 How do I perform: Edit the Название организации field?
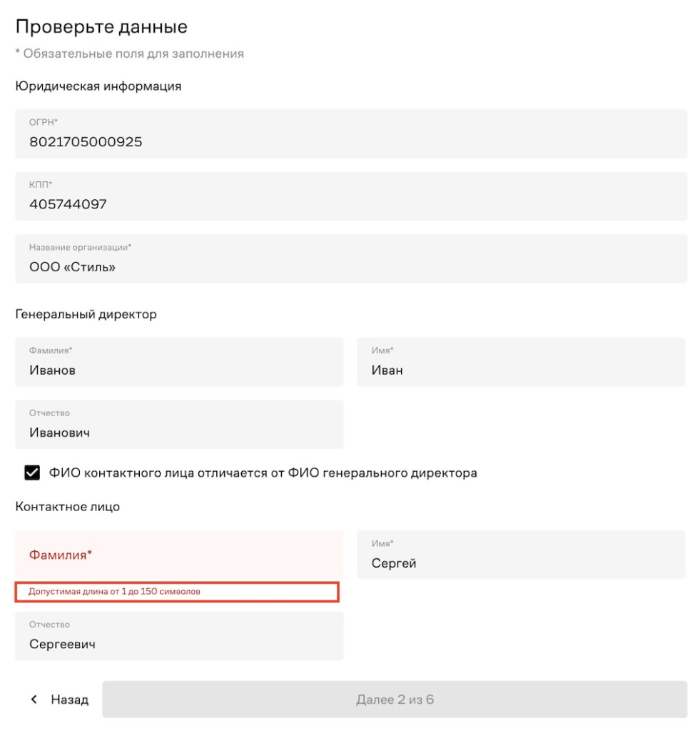coord(350,259)
